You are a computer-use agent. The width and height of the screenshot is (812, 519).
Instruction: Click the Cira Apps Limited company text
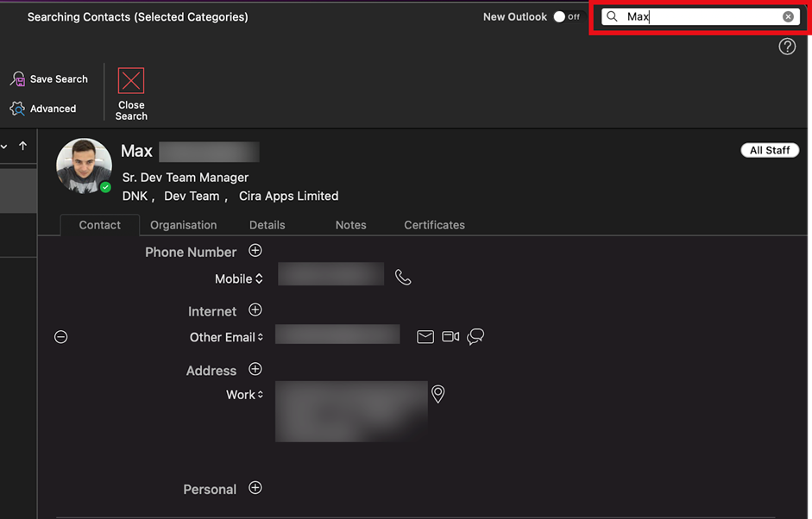(x=288, y=196)
